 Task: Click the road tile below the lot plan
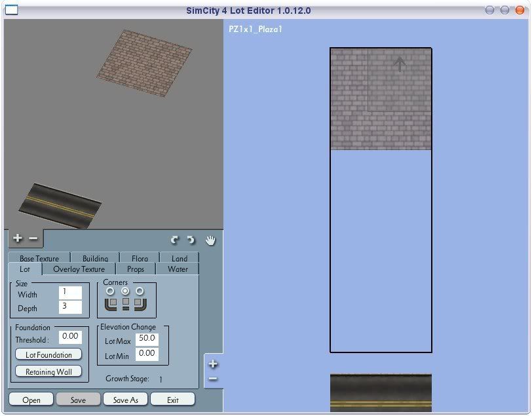pyautogui.click(x=381, y=392)
